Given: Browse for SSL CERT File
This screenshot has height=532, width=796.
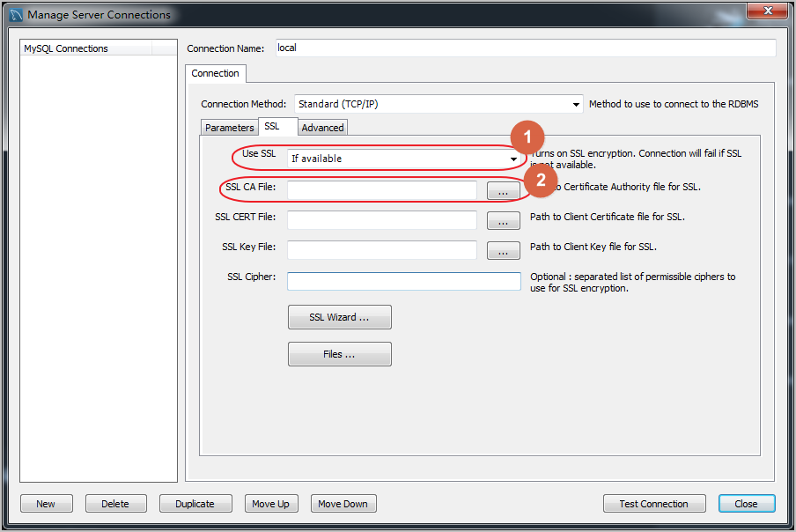Looking at the screenshot, I should [x=503, y=221].
